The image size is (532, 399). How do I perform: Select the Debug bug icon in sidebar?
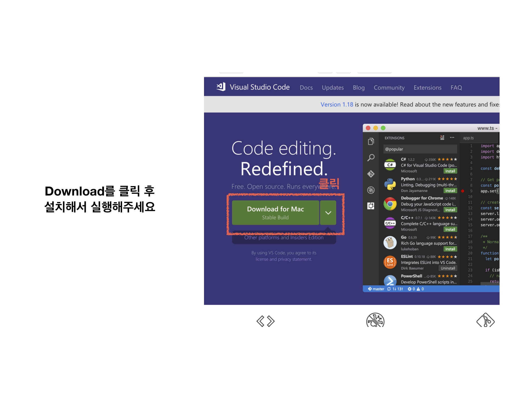point(371,190)
